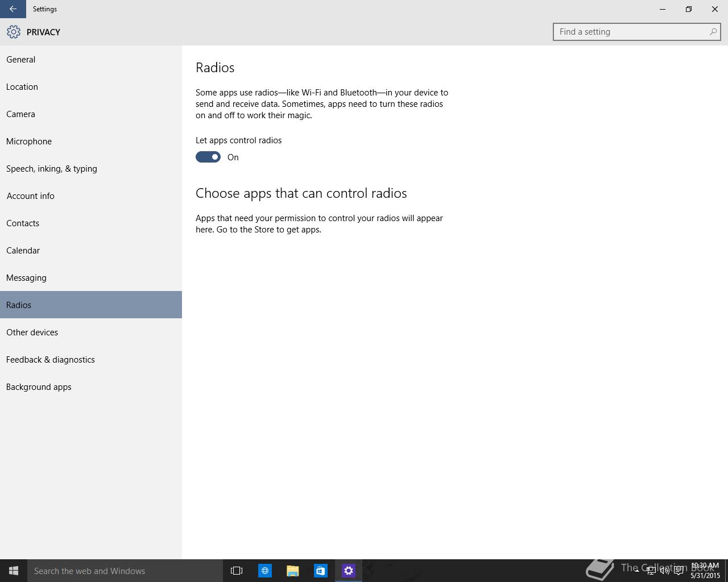The image size is (728, 582).
Task: Go to Location settings
Action: pos(91,87)
